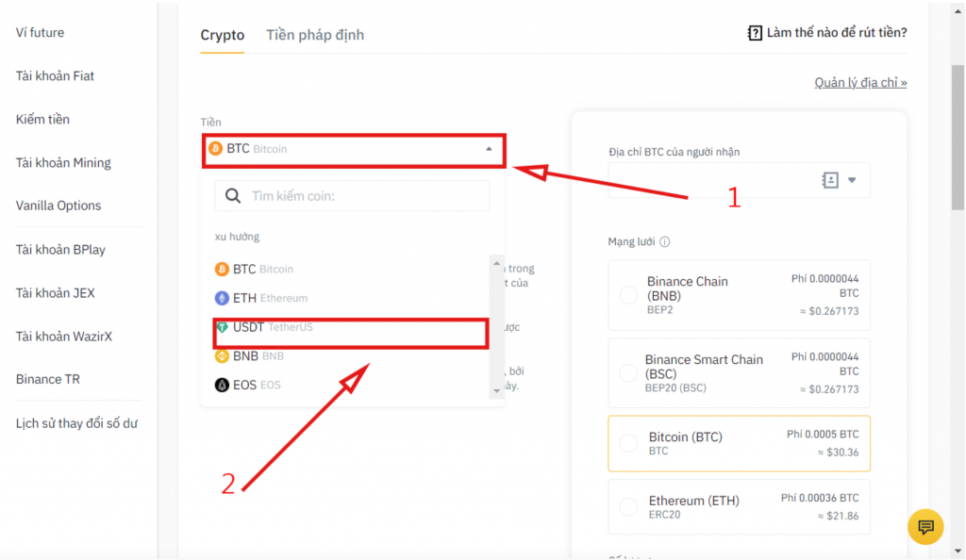Screen dimensions: 966x560
Task: Switch to the Tiền pháp định tab
Action: point(315,35)
